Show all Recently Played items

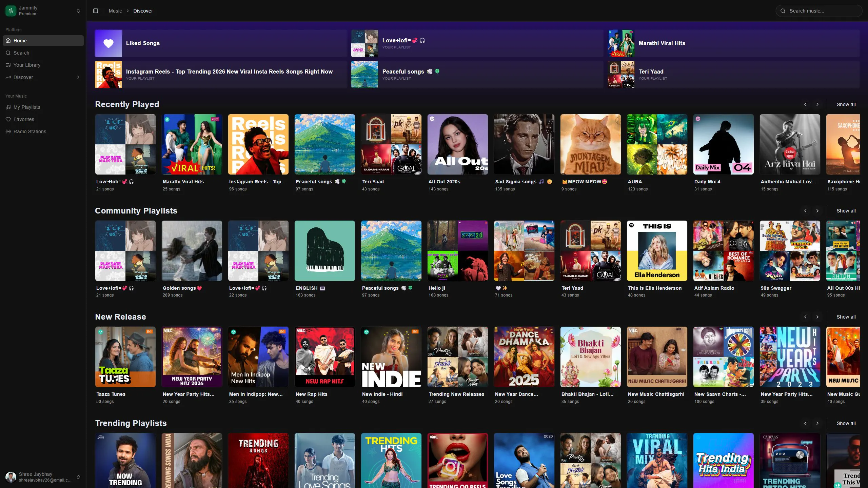846,104
